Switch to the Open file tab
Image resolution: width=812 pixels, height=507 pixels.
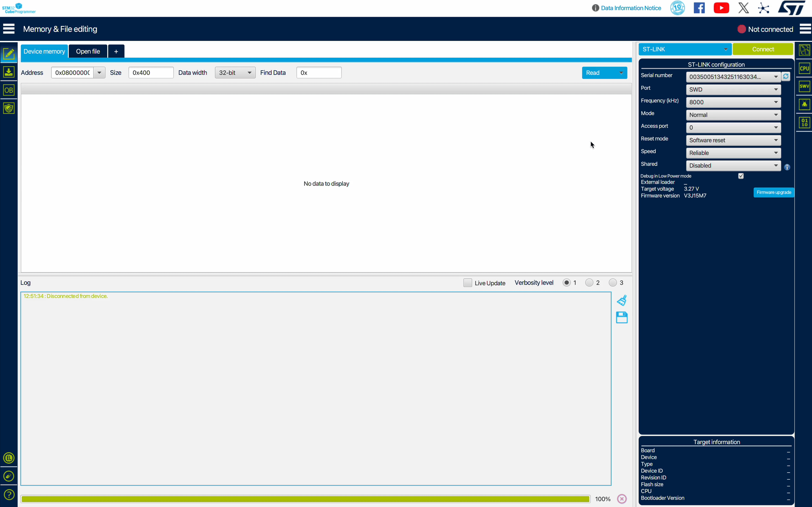click(x=88, y=51)
